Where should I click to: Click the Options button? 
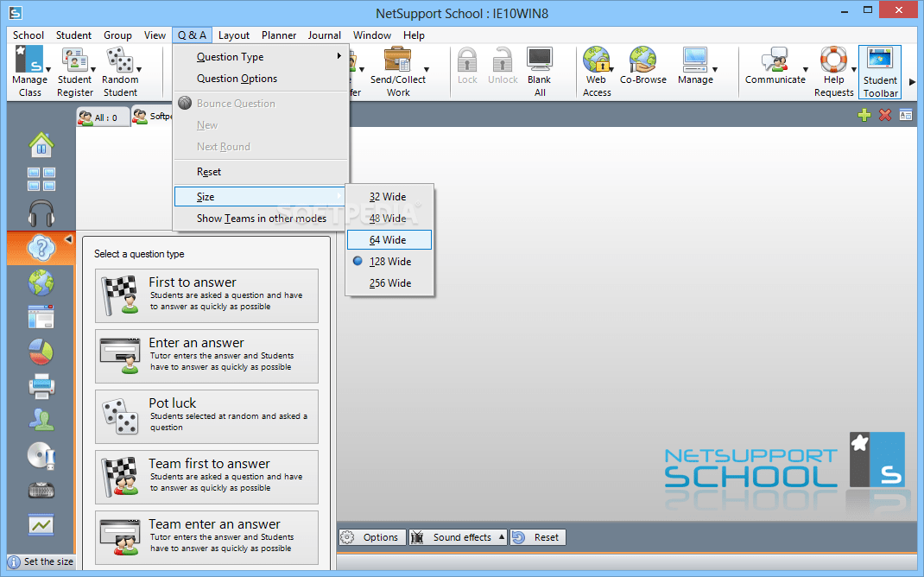[372, 537]
